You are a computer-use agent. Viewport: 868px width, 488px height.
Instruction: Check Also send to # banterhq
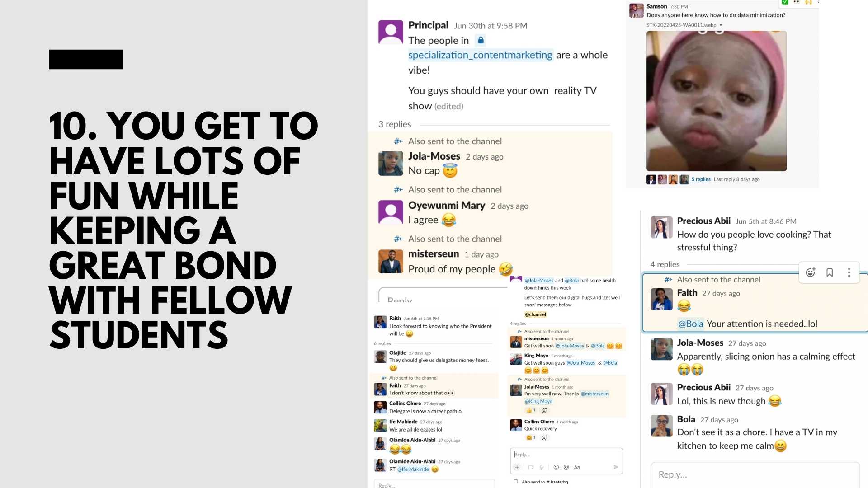coord(516,482)
